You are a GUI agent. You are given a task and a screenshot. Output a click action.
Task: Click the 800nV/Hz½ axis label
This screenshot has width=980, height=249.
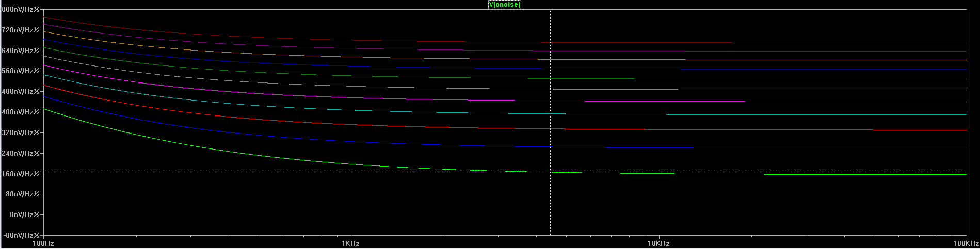pyautogui.click(x=20, y=10)
